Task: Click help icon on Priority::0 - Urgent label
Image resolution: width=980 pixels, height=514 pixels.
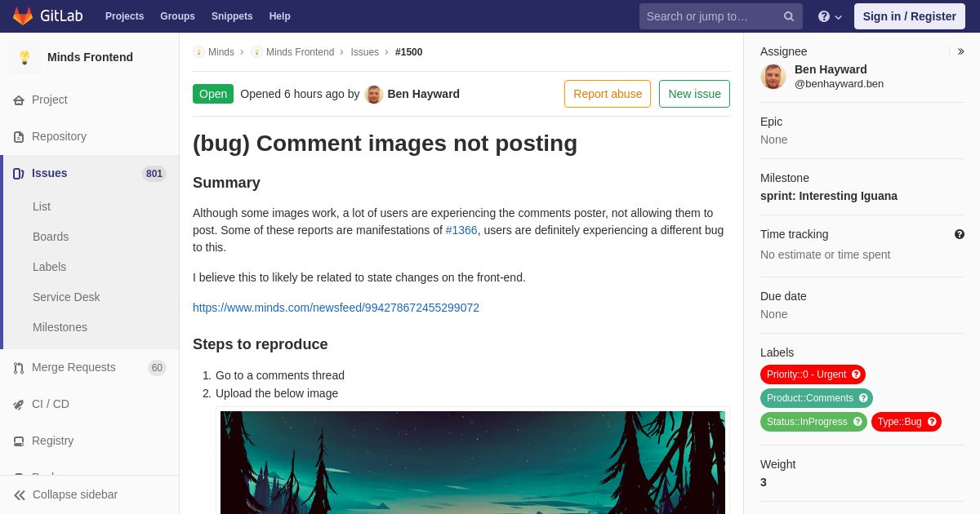Action: point(856,374)
